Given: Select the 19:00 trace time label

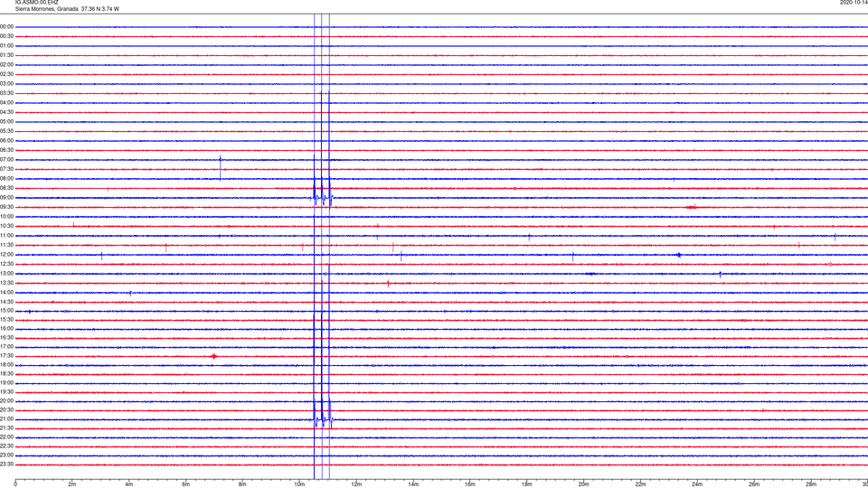Looking at the screenshot, I should click(x=6, y=383).
